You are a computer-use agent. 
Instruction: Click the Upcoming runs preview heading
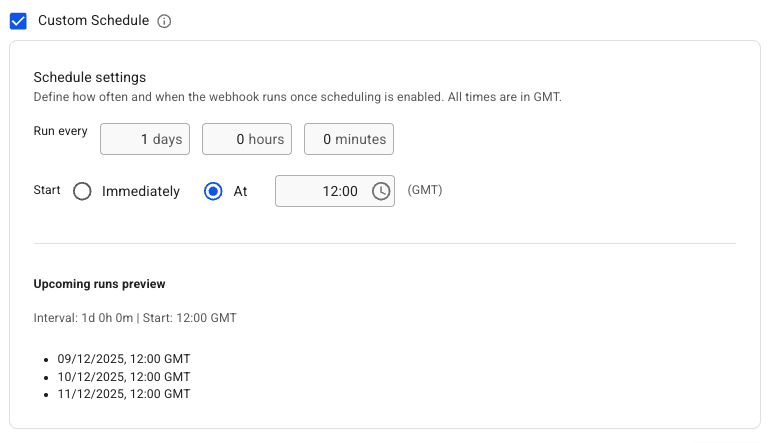coord(99,284)
